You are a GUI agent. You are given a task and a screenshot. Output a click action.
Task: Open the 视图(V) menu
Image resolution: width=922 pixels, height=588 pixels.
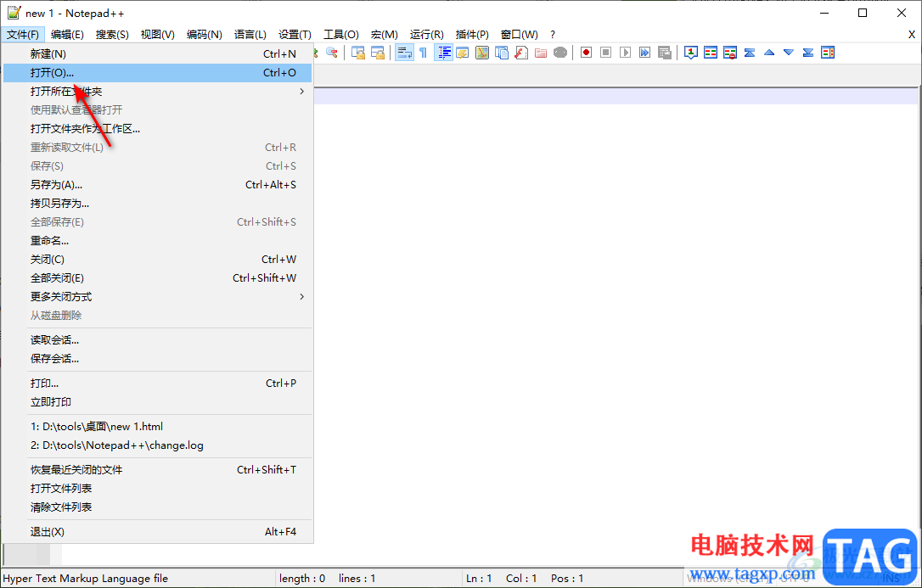tap(158, 35)
